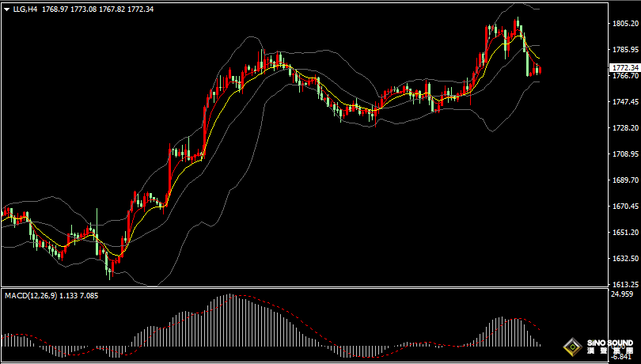Click the 1747.45 price axis label
The image size is (641, 364).
[x=625, y=102]
